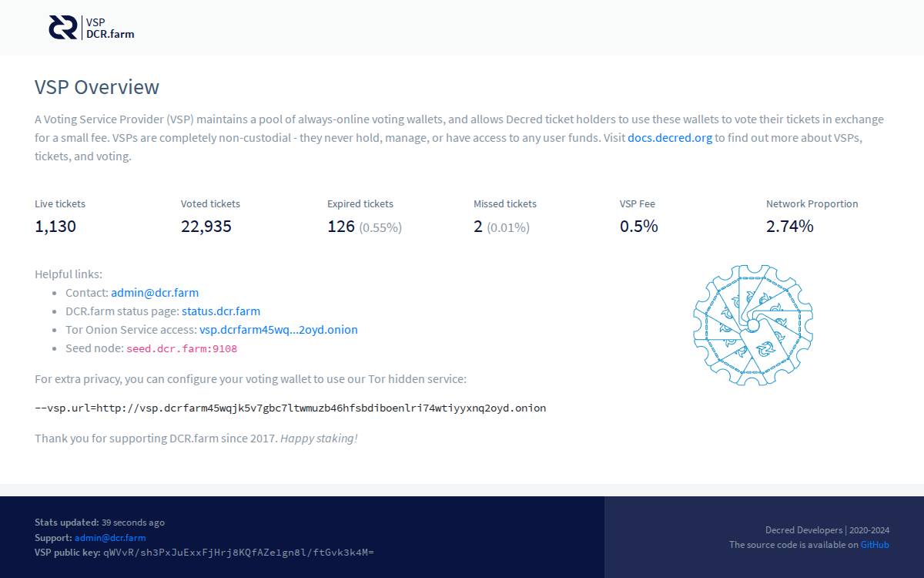
Task: Click the Missed tickets value 2
Action: 478,226
